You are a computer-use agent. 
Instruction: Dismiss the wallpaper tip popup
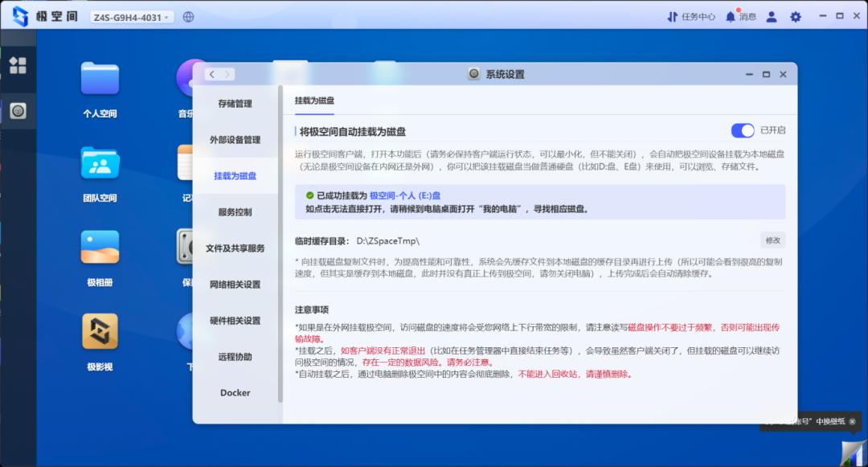click(852, 422)
